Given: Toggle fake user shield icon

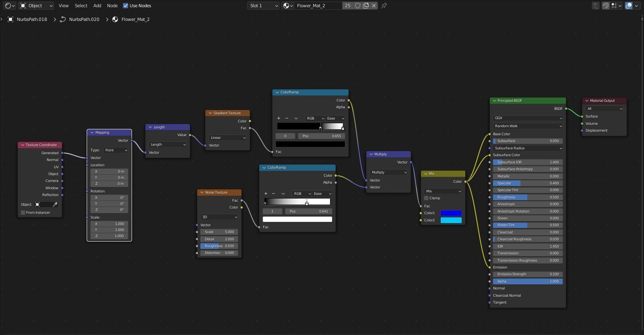Looking at the screenshot, I should (357, 6).
